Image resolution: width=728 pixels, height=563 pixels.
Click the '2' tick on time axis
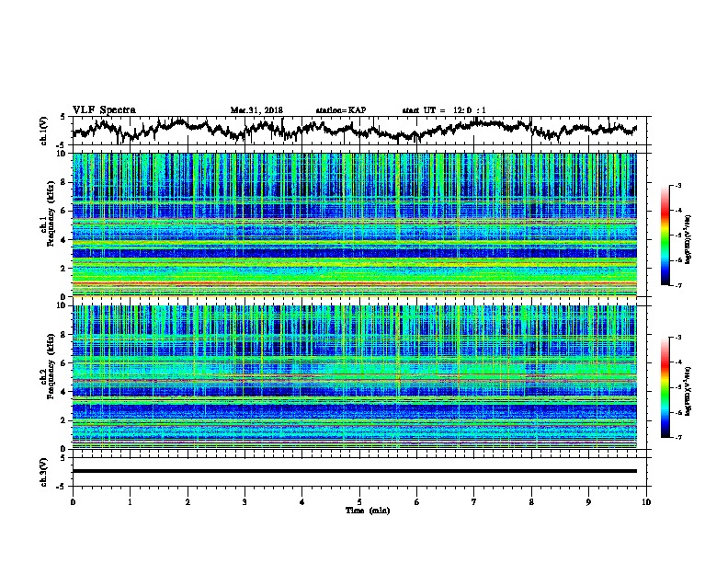tap(188, 502)
